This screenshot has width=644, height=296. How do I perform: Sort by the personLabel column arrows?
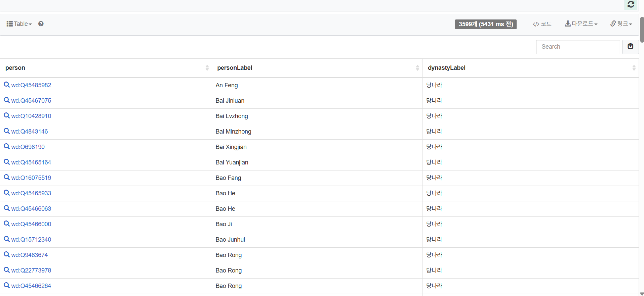417,68
